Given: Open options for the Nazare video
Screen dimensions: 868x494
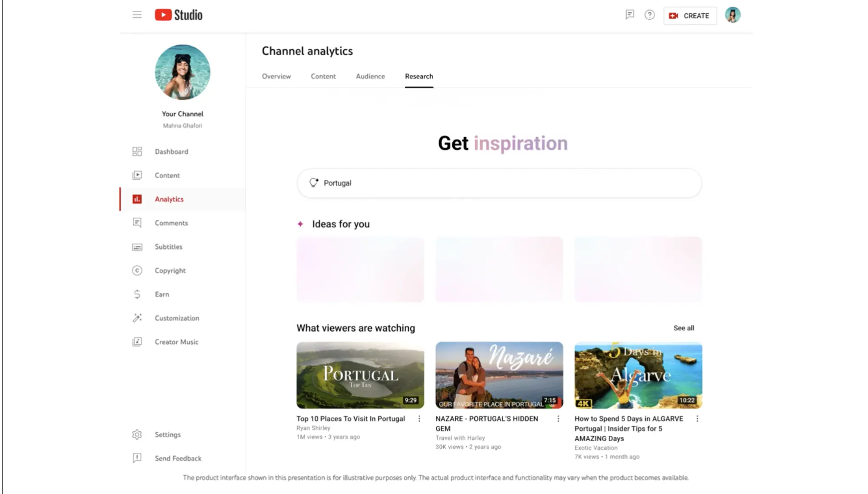Looking at the screenshot, I should coord(558,418).
